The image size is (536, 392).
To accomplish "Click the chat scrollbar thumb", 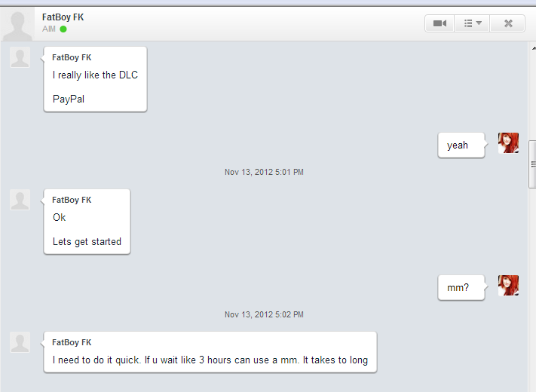I will (532, 164).
